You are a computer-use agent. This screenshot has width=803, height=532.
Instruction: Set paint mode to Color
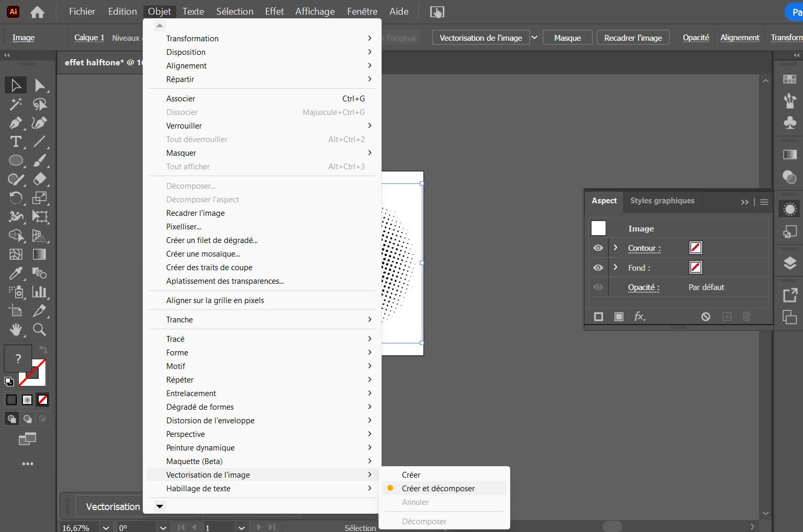(11, 400)
